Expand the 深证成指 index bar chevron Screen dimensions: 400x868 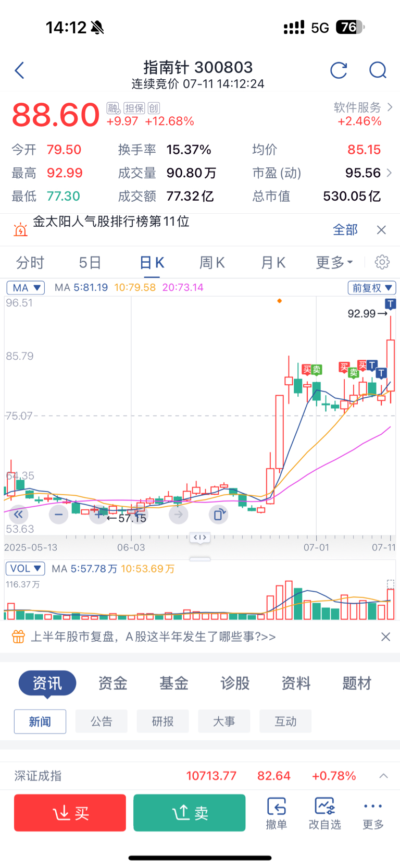[x=383, y=776]
